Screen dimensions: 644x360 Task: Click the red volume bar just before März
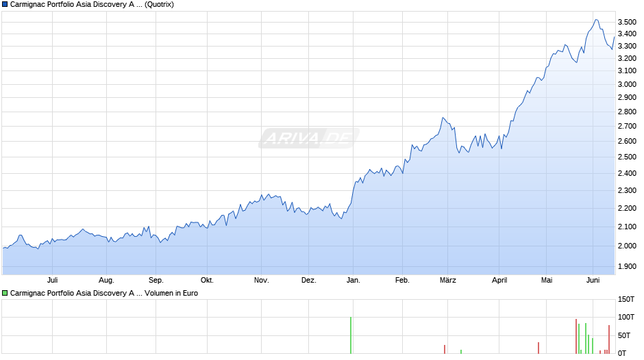(x=445, y=349)
